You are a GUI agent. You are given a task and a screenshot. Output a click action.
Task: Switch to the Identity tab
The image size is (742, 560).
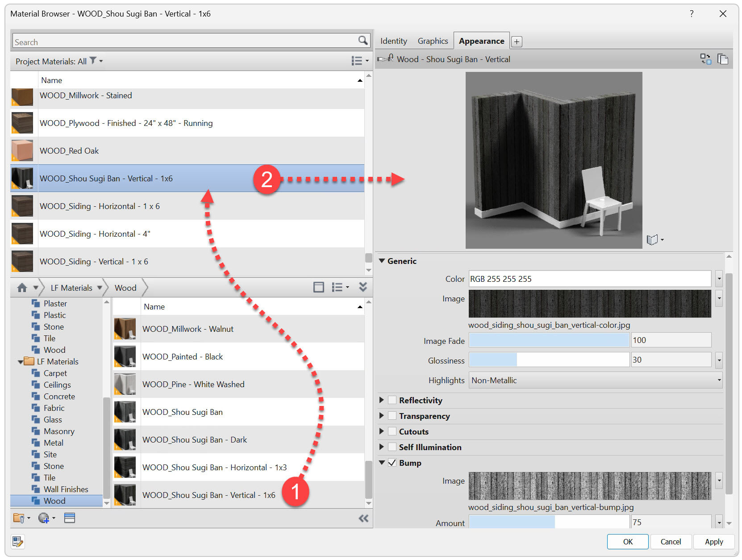coord(393,41)
